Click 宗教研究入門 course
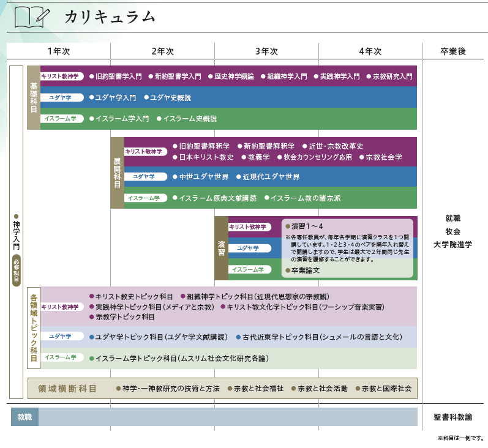 (x=389, y=77)
